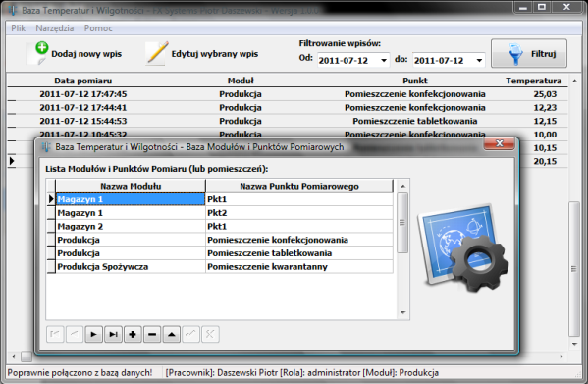Screen dimensions: 588x384
Task: Click the dialog list scroll down arrow
Action: click(402, 312)
